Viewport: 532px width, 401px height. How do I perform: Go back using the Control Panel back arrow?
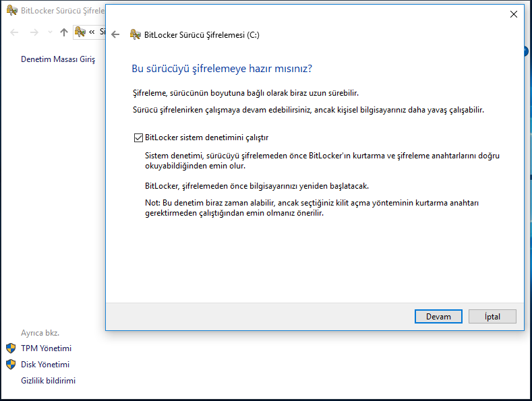(14, 32)
